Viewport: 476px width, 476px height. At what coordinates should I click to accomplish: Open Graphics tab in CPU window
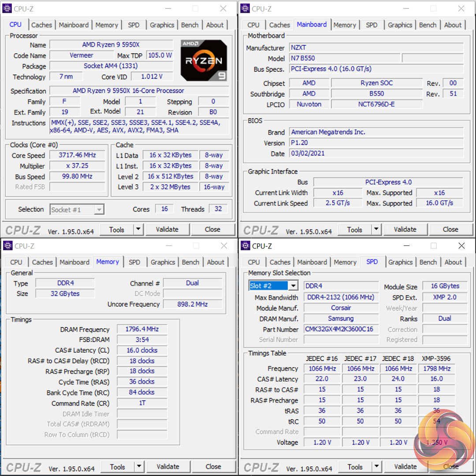coord(162,25)
